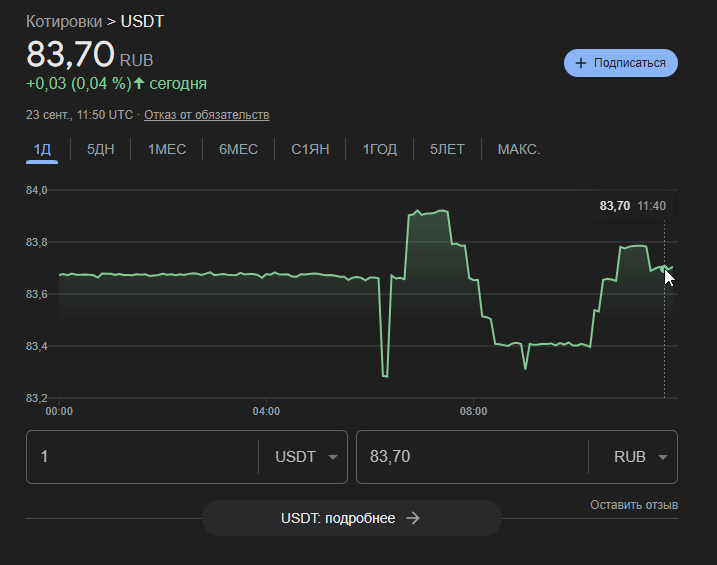Open the Котировки breadcrumb link
717x565 pixels.
[x=64, y=21]
